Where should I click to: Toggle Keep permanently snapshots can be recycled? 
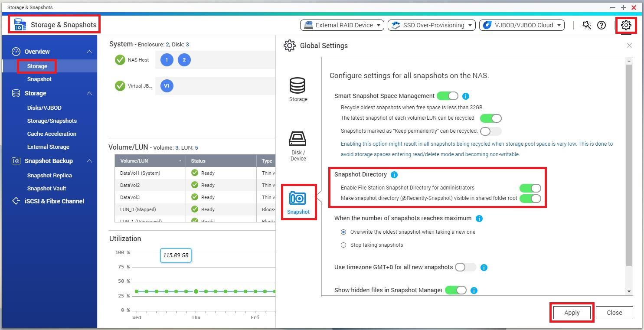tap(490, 131)
